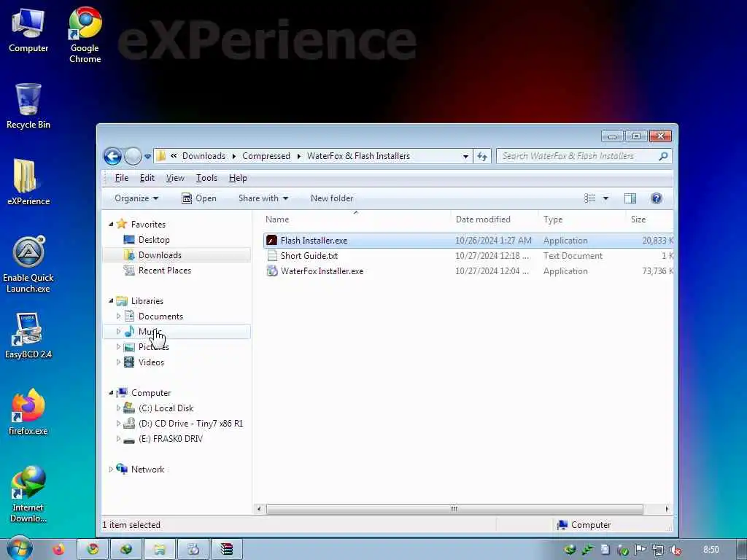Expand the Network node
Image resolution: width=747 pixels, height=560 pixels.
(x=111, y=469)
